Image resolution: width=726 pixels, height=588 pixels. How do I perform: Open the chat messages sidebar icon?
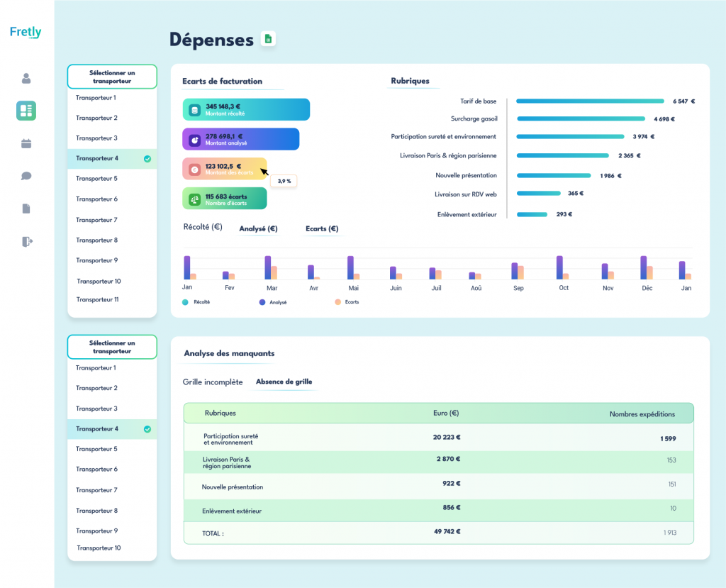click(26, 176)
